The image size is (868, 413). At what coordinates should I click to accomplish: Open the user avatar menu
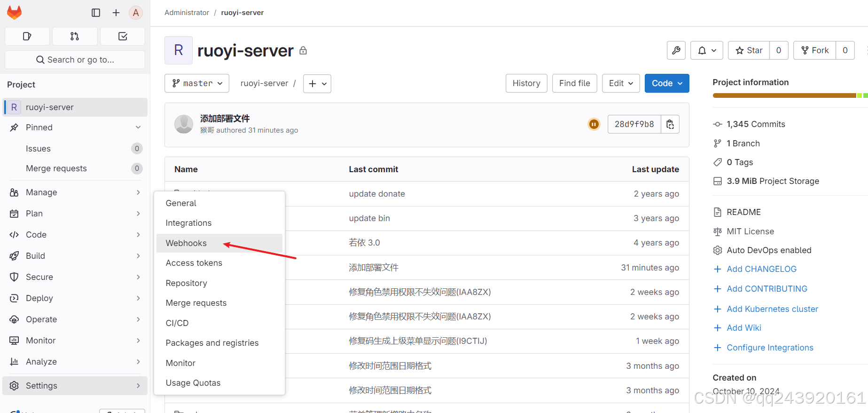point(136,13)
